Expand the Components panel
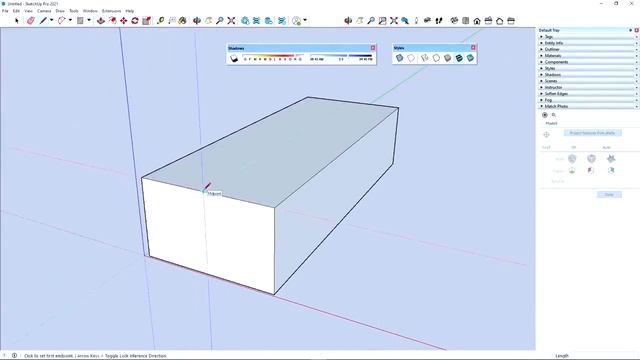Screen dimensions: 640x360 click(x=588, y=62)
